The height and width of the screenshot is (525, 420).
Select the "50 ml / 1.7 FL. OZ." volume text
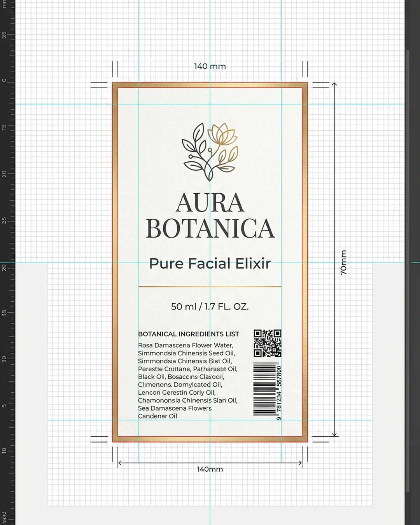point(210,306)
